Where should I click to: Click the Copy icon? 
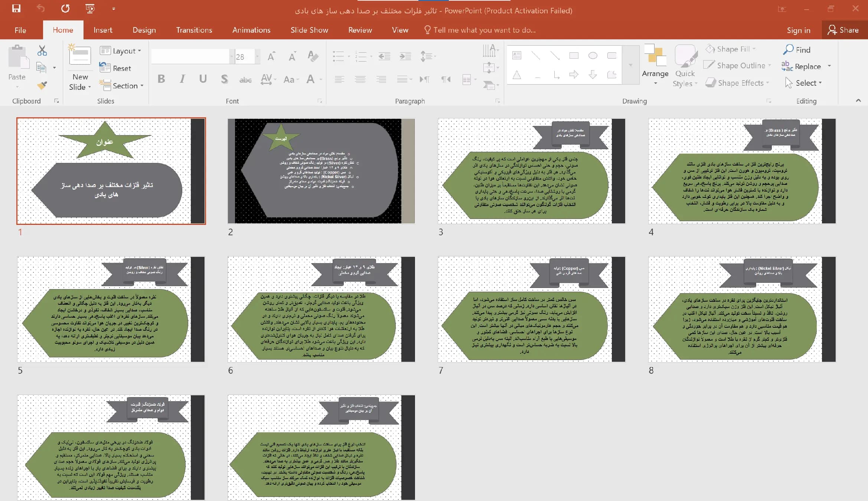coord(41,68)
